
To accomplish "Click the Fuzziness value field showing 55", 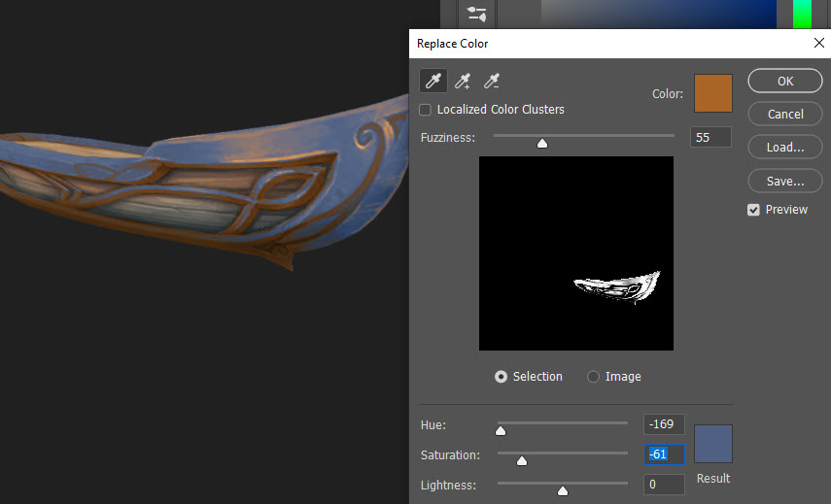I will pos(710,137).
